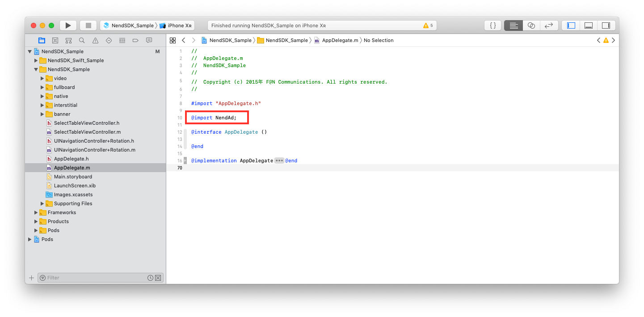Screen dimensions: 644x317
Task: Open the code snippets library button
Action: tap(493, 25)
